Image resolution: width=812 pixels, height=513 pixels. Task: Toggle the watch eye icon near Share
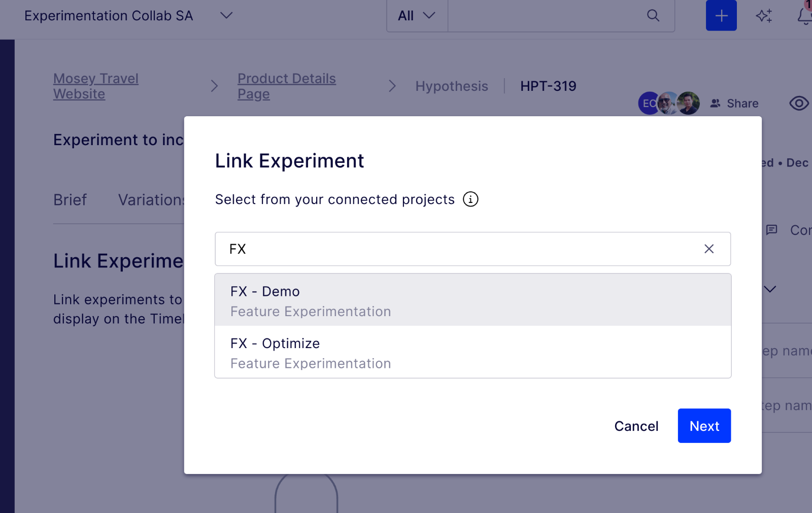[799, 103]
